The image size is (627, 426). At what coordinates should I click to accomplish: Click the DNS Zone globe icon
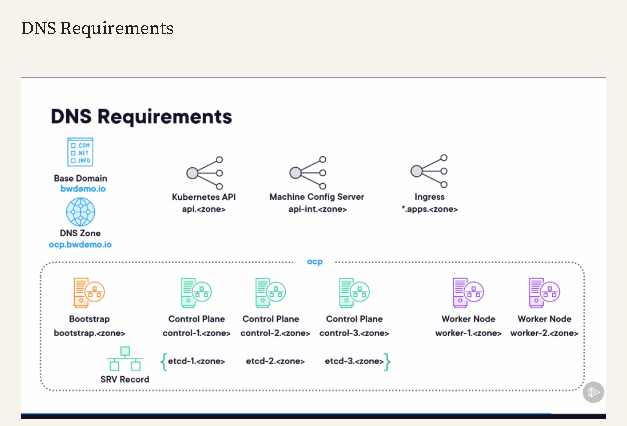pyautogui.click(x=80, y=212)
